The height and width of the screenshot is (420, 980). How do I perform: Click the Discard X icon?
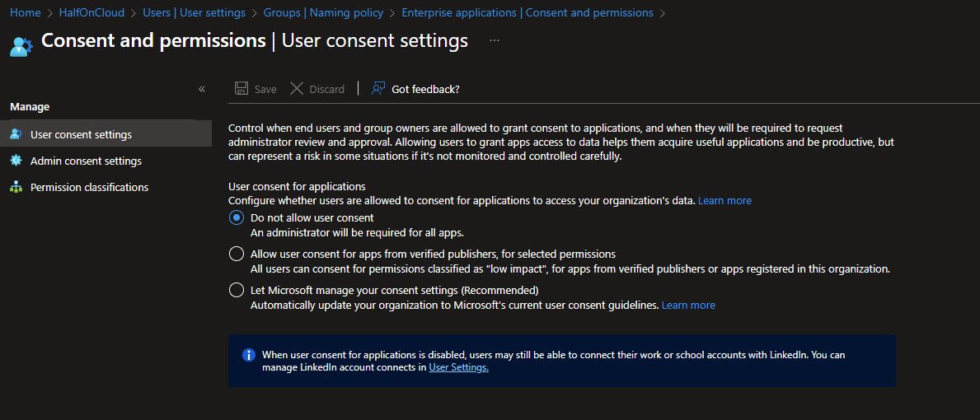click(297, 88)
